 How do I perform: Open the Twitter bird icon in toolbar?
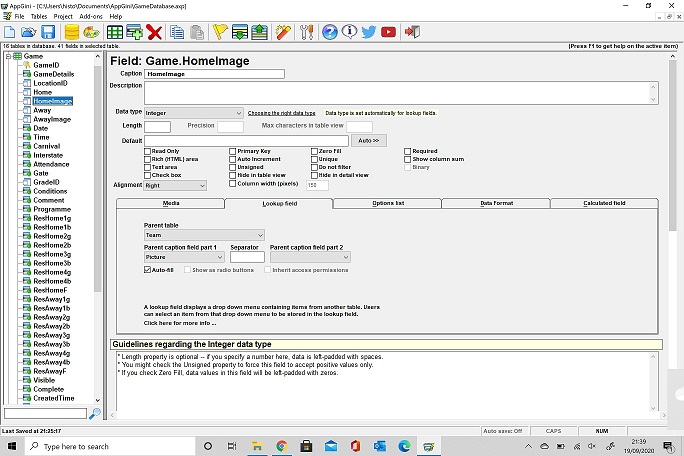[369, 32]
